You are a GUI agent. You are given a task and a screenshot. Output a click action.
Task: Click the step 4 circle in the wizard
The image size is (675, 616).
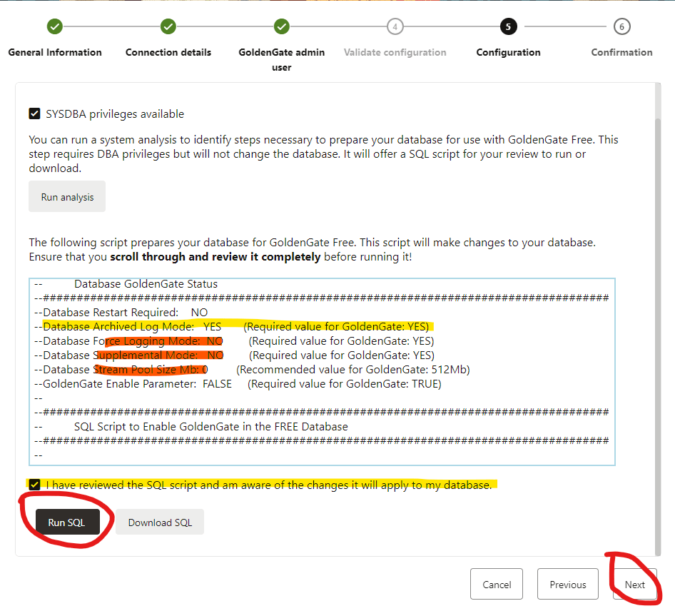click(395, 27)
